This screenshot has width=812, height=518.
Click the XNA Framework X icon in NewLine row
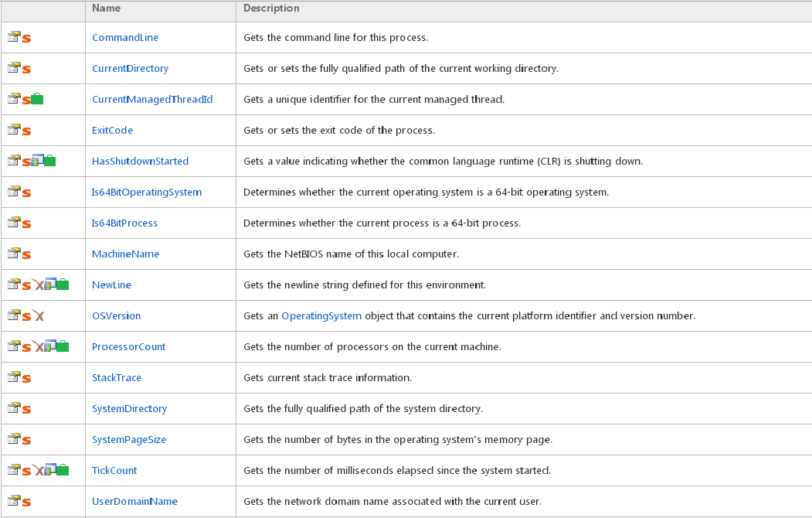click(38, 285)
